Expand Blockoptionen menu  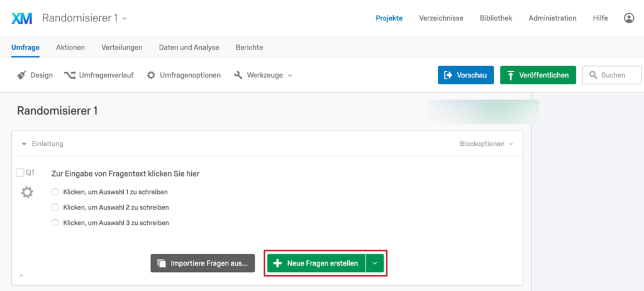click(x=486, y=144)
